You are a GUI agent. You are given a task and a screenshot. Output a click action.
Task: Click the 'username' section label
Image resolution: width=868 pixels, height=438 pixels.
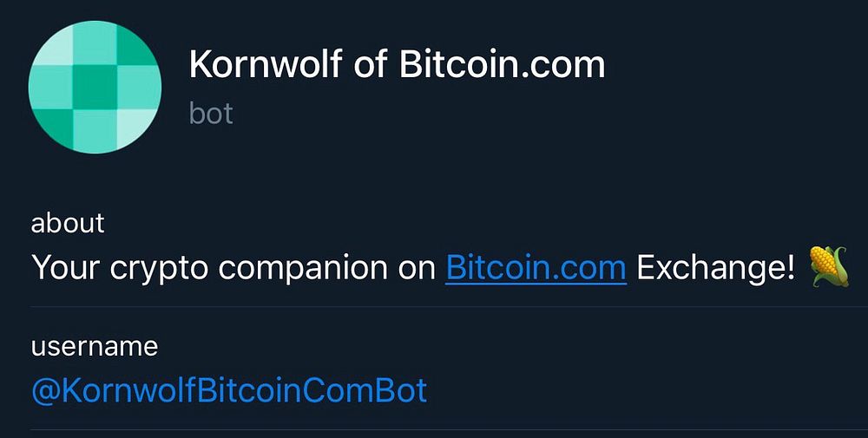tap(95, 347)
